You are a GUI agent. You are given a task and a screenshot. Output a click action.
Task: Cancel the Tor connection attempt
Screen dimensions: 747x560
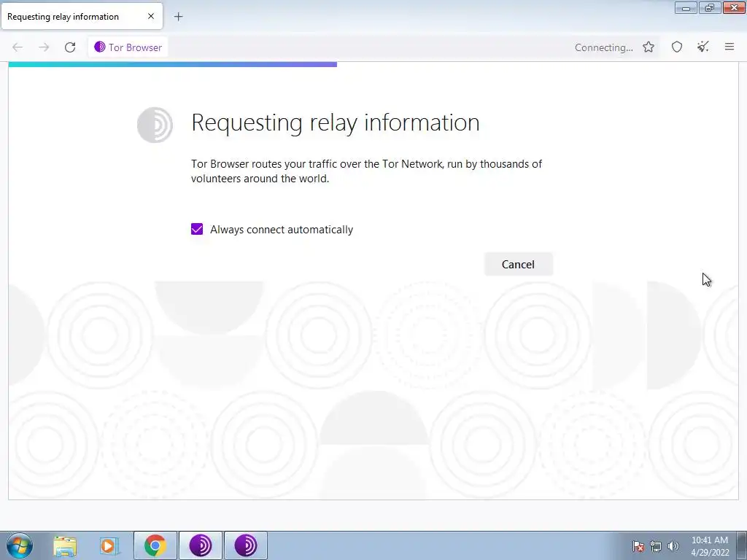click(519, 264)
